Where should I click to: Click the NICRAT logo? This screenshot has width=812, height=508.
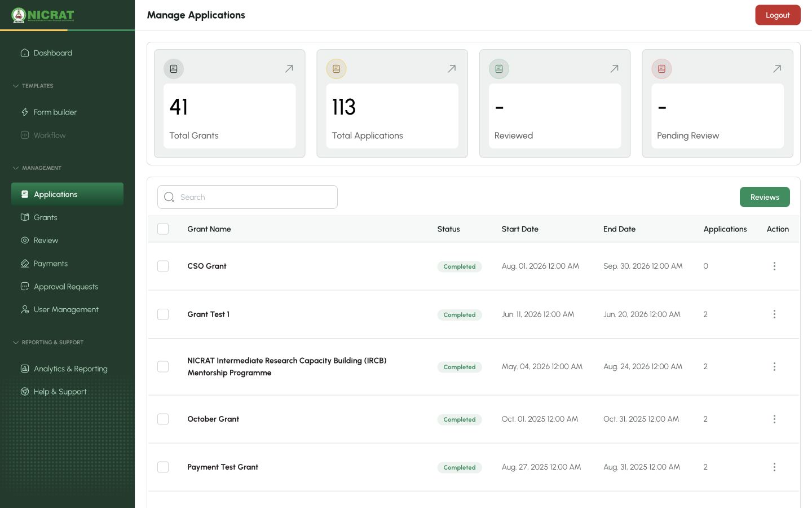pyautogui.click(x=43, y=15)
